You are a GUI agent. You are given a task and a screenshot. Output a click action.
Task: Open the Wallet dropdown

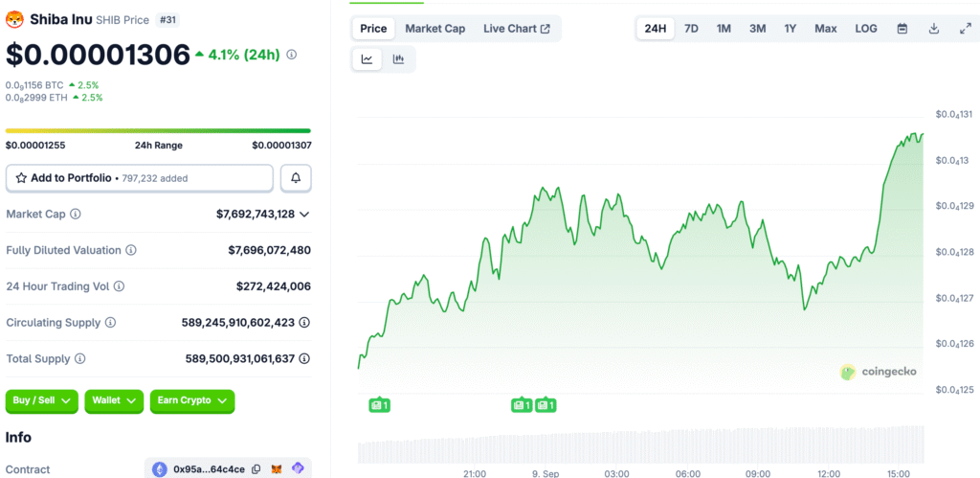[x=114, y=401]
